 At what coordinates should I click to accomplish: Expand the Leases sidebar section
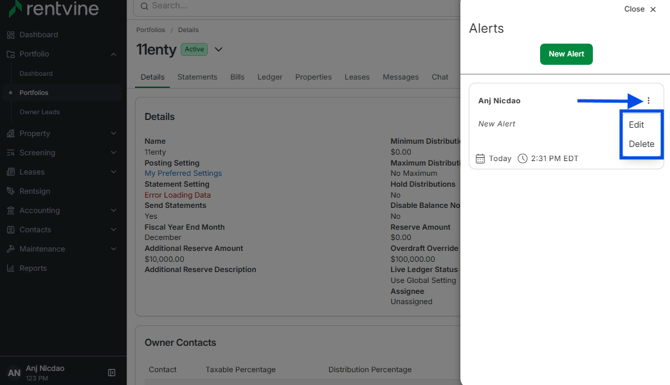113,172
